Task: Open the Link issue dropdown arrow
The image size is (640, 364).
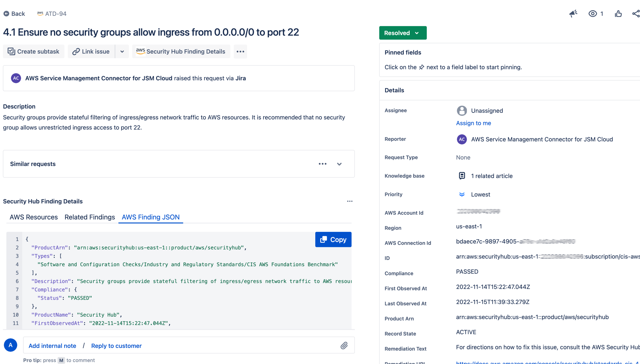Action: [x=122, y=52]
